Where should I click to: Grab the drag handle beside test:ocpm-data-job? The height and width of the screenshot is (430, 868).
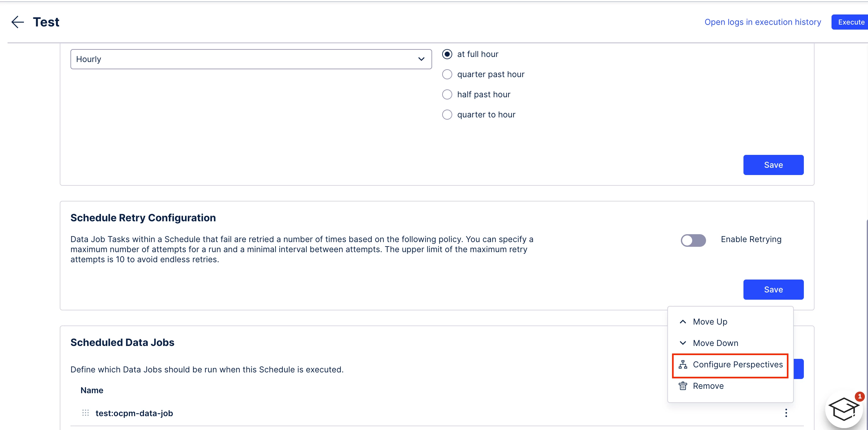[86, 413]
